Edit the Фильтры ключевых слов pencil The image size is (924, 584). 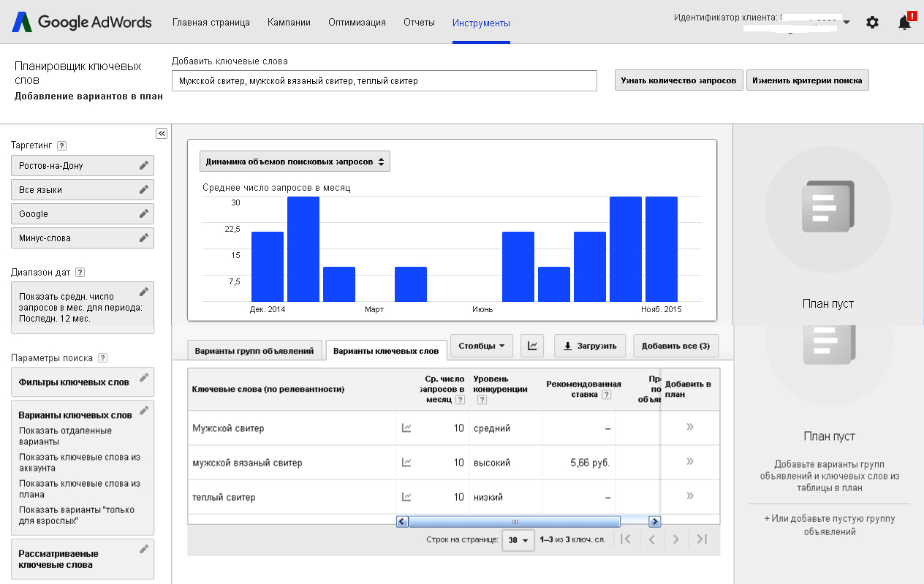pyautogui.click(x=144, y=378)
